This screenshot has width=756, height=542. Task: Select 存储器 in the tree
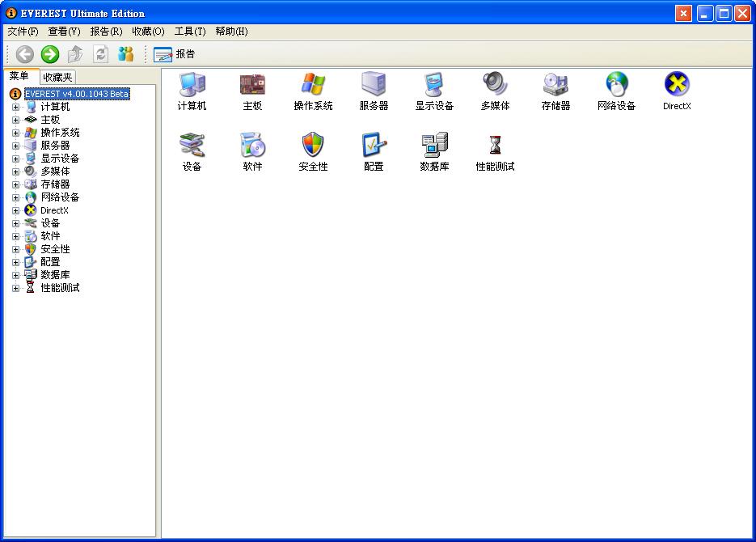(55, 184)
